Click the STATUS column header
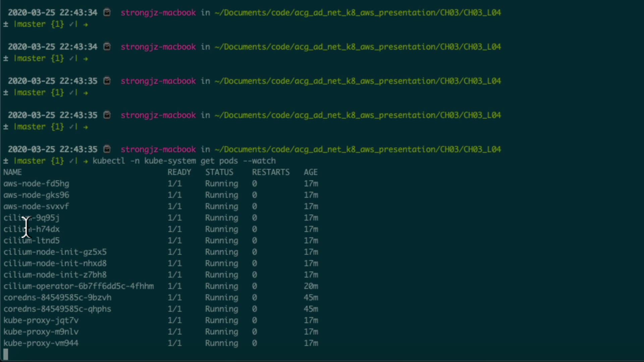 click(x=219, y=172)
